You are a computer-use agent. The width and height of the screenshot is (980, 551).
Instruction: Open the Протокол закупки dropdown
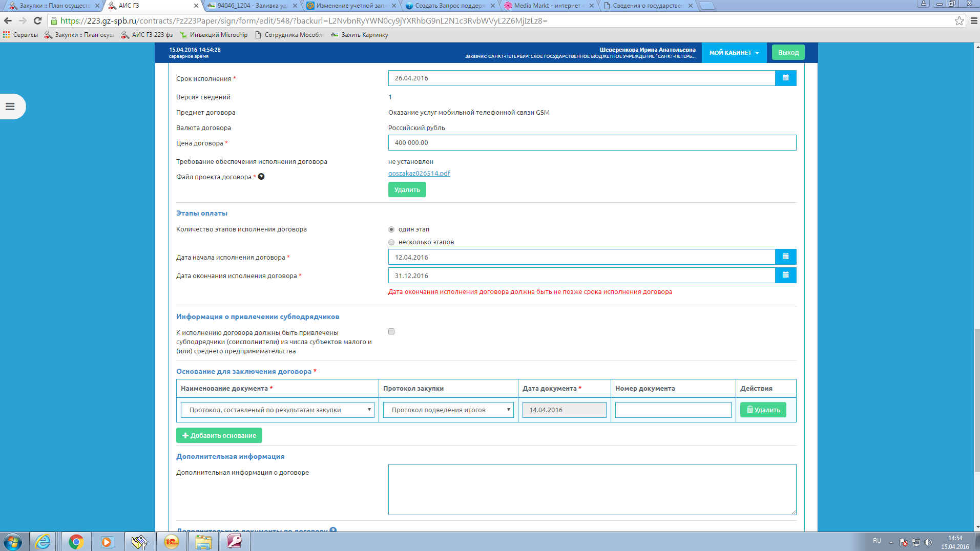coord(448,410)
